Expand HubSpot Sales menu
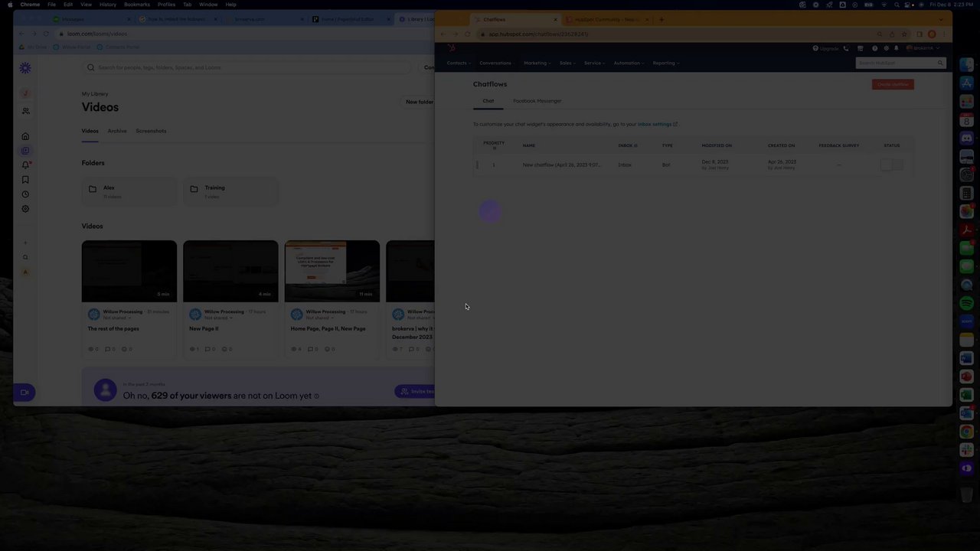This screenshot has width=980, height=551. click(x=567, y=63)
